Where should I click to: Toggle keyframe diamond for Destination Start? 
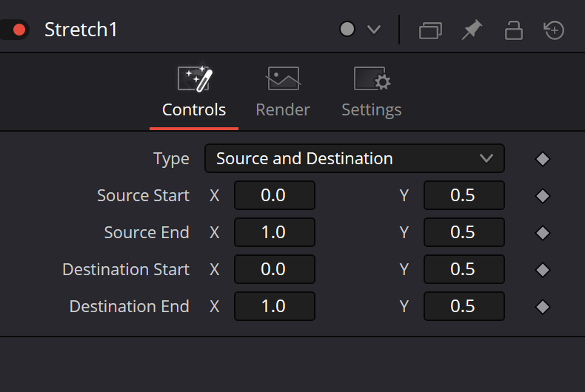543,270
